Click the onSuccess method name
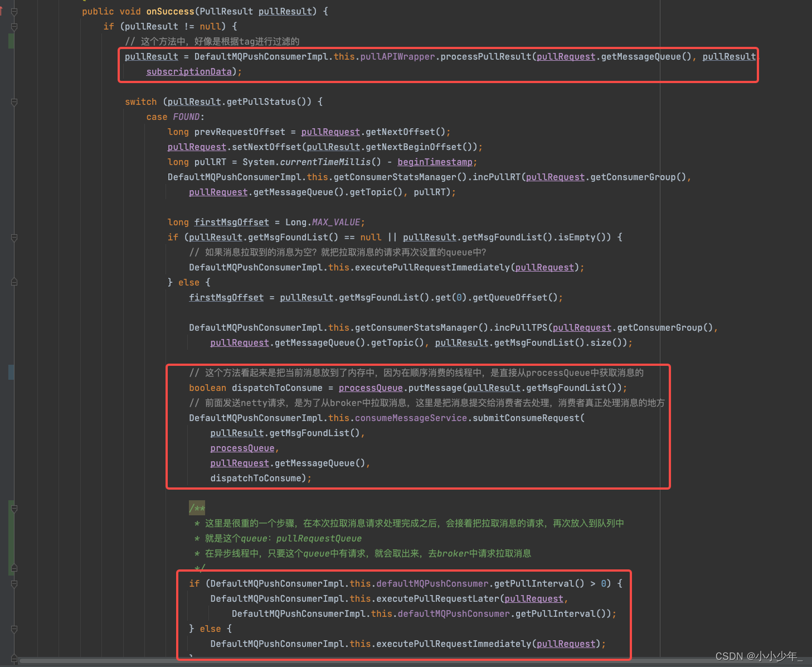This screenshot has width=812, height=667. pyautogui.click(x=170, y=11)
